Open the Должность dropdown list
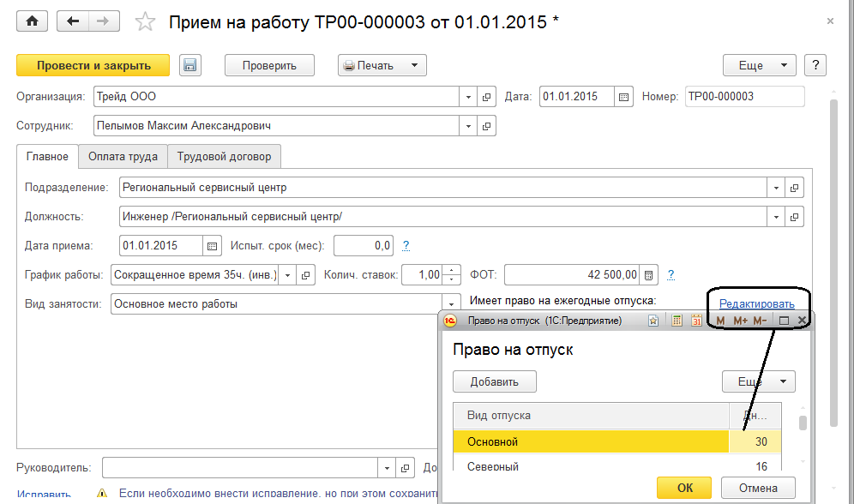The width and height of the screenshot is (854, 504). (776, 216)
